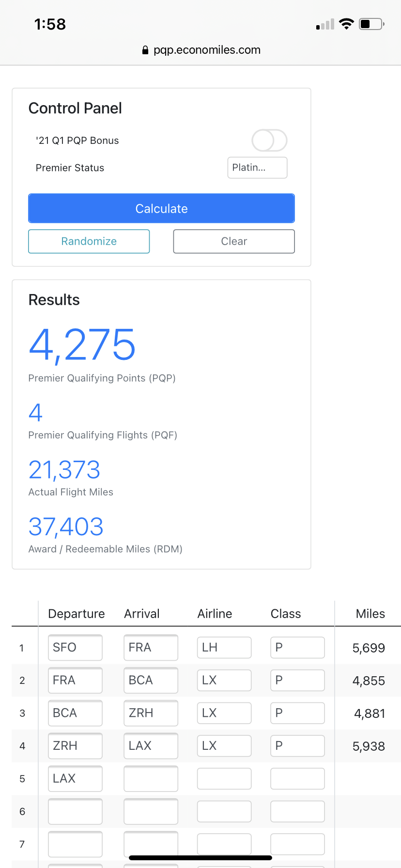Click row 2 class field P

pos(297,681)
